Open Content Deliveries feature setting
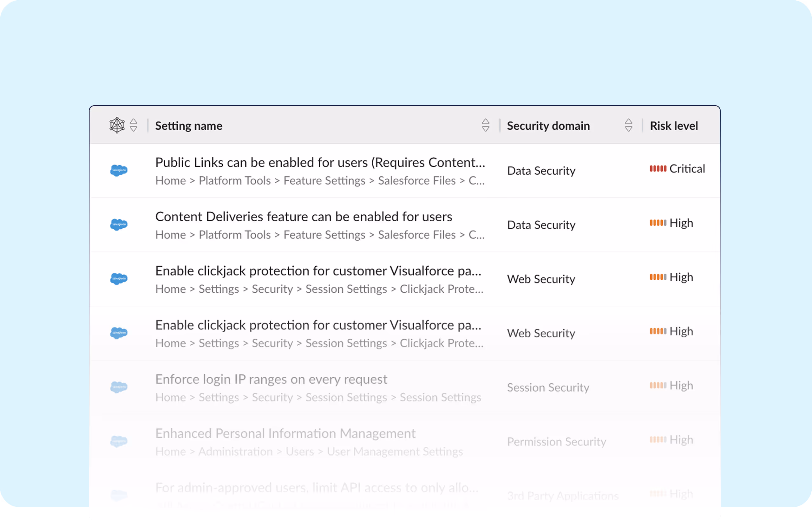This screenshot has height=520, width=812. (303, 217)
